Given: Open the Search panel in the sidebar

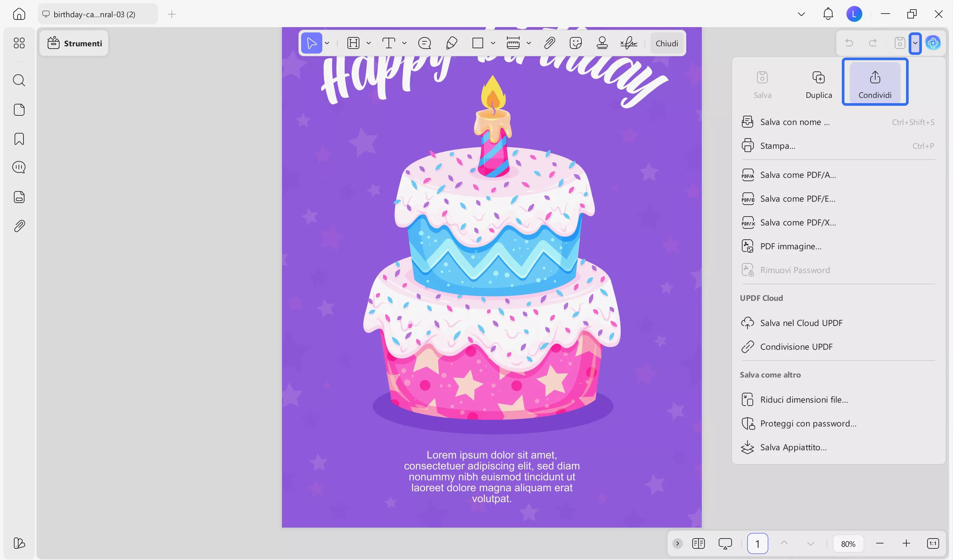Looking at the screenshot, I should click(19, 80).
